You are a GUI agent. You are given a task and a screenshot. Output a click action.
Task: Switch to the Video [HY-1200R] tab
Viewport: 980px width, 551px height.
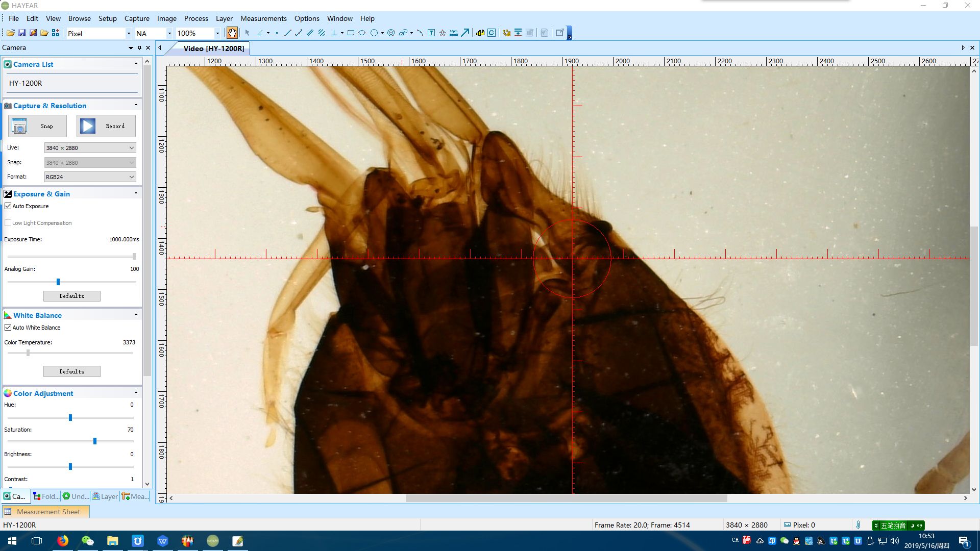[x=213, y=48]
